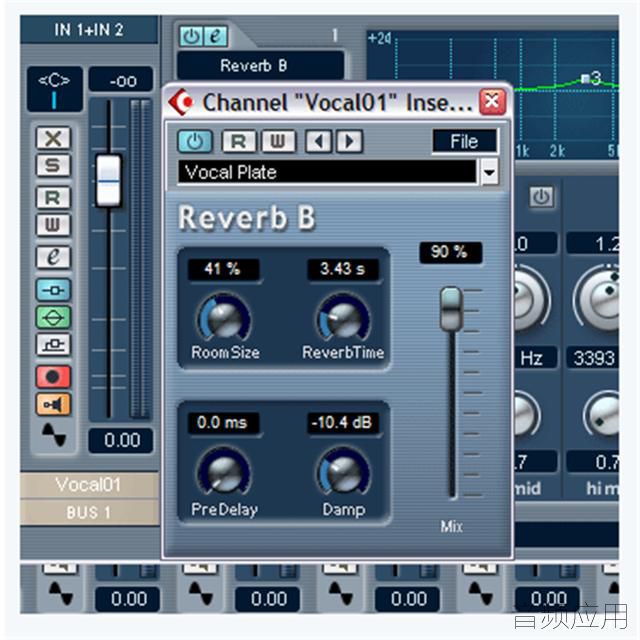Enable Write automation on Vocal01 channel strip
Image resolution: width=640 pixels, height=640 pixels.
point(53,225)
